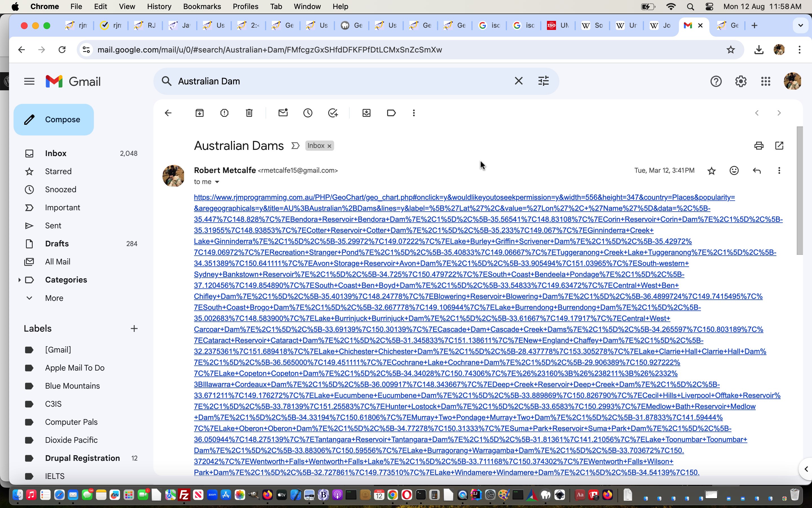Mark email as unread icon
Viewport: 812px width, 508px height.
click(x=283, y=113)
